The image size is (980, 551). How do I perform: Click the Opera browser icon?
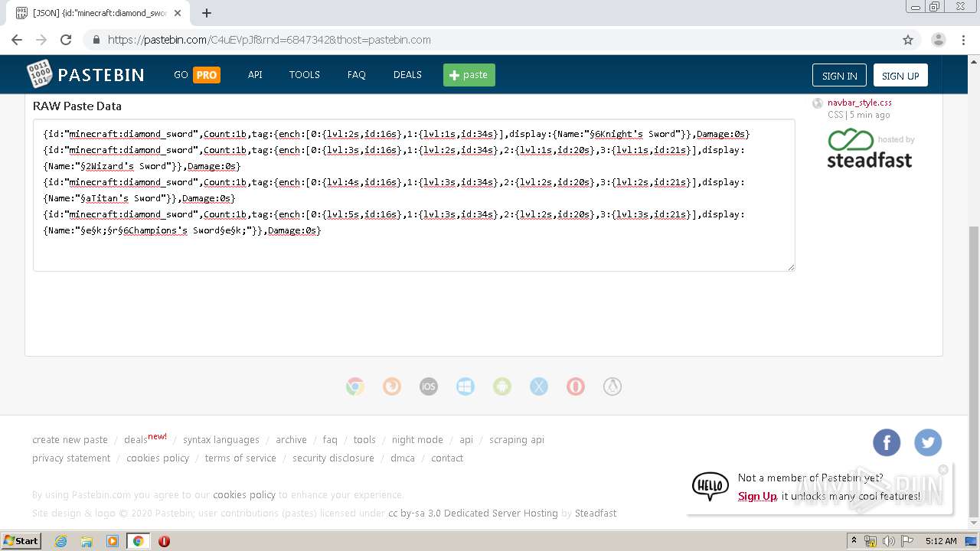point(576,386)
